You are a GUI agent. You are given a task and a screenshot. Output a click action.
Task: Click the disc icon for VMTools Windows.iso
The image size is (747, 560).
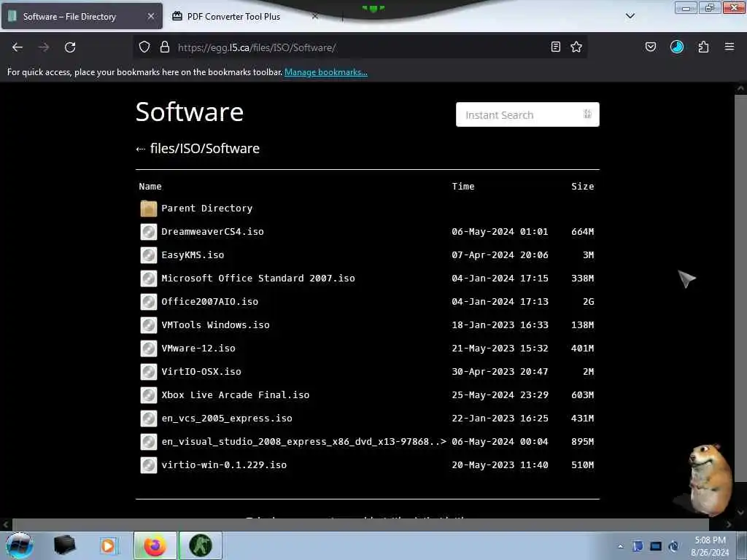[x=149, y=325]
